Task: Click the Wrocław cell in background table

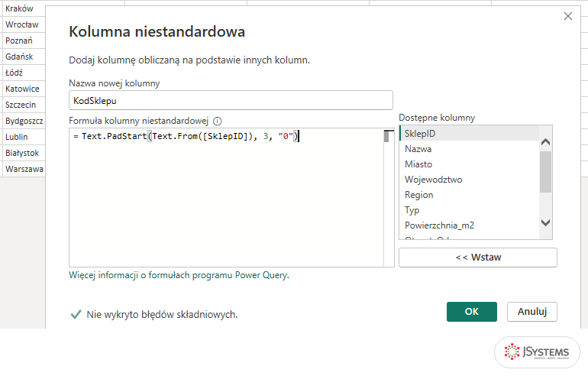Action: click(x=24, y=24)
